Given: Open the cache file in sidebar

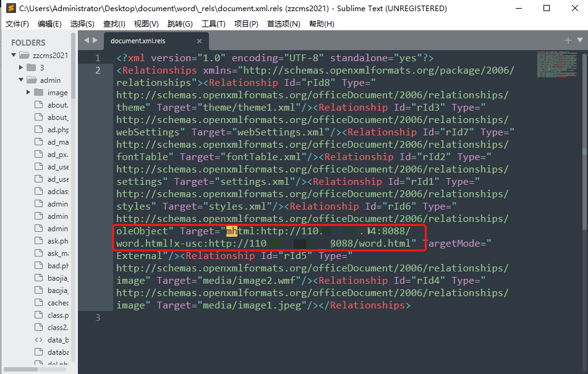Looking at the screenshot, I should (58, 303).
